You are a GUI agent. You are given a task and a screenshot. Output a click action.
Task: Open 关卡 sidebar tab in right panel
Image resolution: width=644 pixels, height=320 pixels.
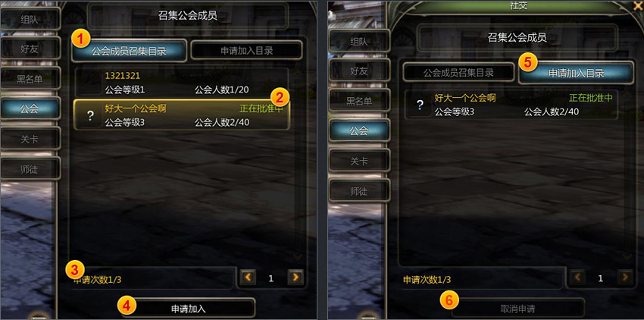(359, 162)
